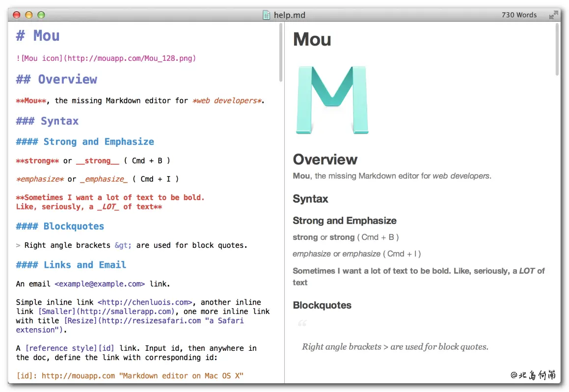Click the editor pane vertical scrollbar
This screenshot has height=392, width=569.
coord(280,52)
